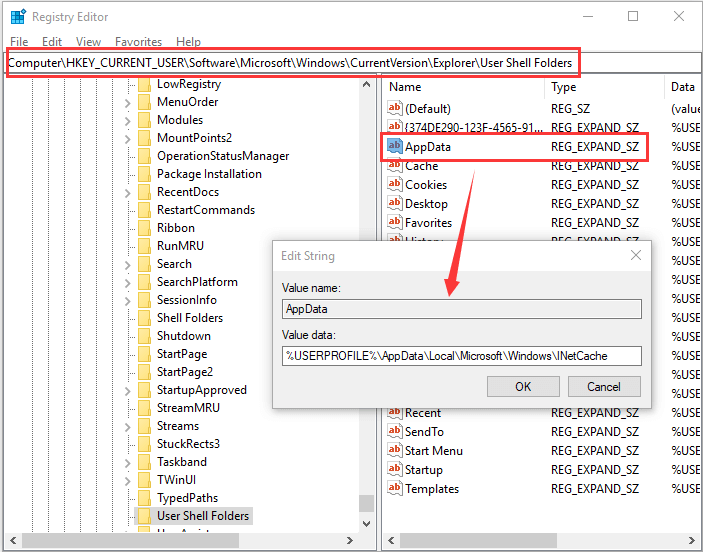Click the User Shell Folders folder icon

pyautogui.click(x=144, y=516)
